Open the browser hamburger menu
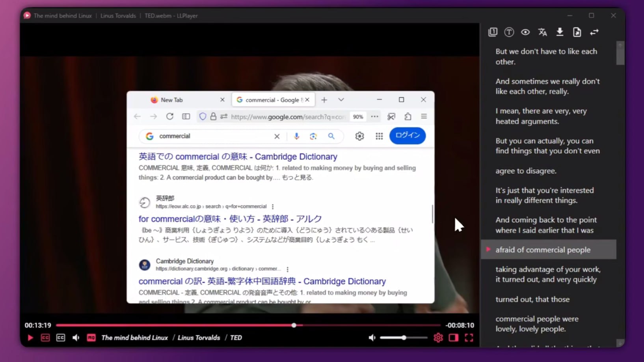Screen dimensions: 644x362 tap(424, 116)
